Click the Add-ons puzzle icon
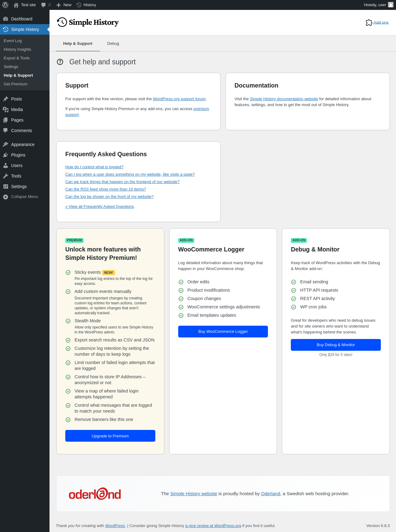Screen dimensions: 396x532 369,23
